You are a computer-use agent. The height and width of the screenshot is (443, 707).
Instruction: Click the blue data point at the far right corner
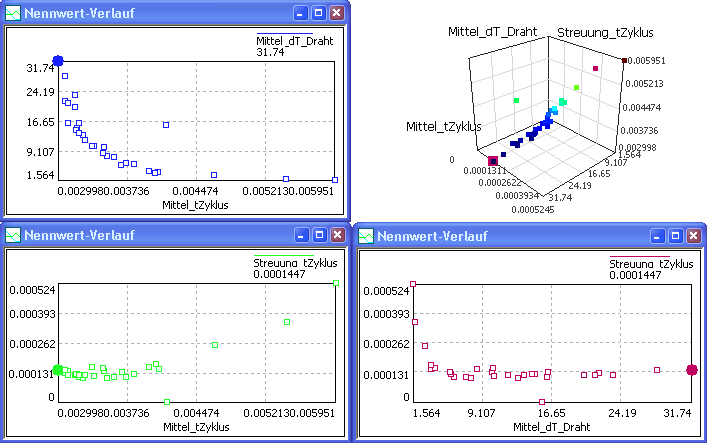[x=335, y=180]
